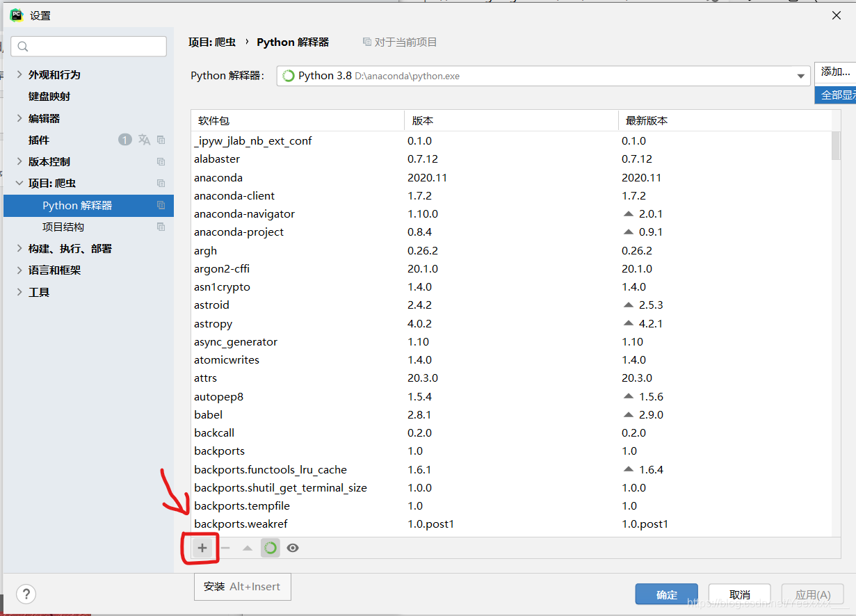Click the upgrade arrow for astroid 2.5.3
The image size is (856, 616).
click(629, 305)
